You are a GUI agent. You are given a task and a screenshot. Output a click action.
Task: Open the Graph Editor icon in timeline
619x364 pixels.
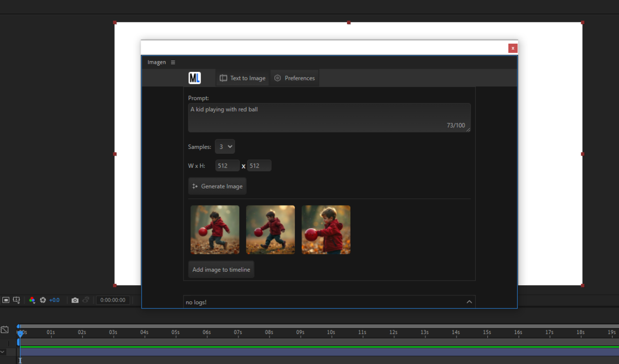[5, 329]
